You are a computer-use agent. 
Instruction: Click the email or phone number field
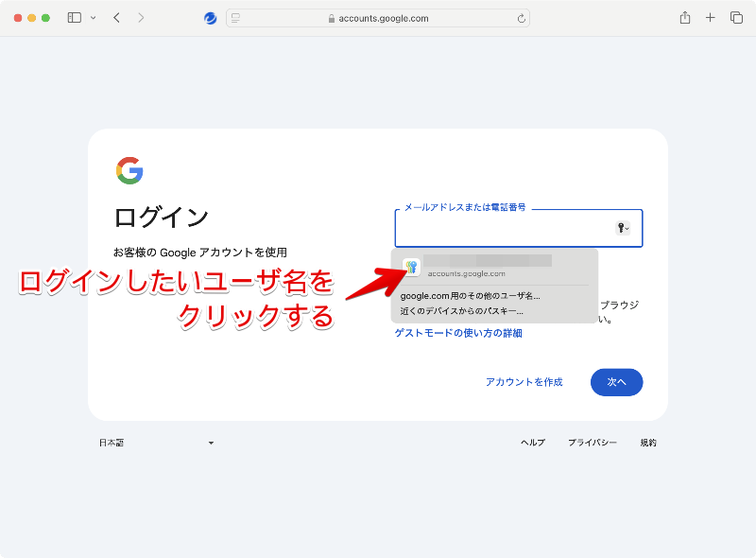tap(519, 228)
